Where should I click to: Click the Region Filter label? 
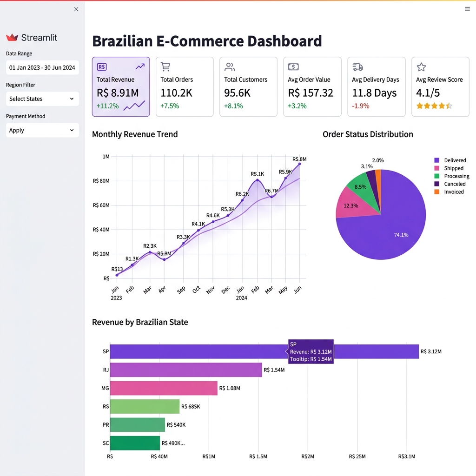(20, 85)
